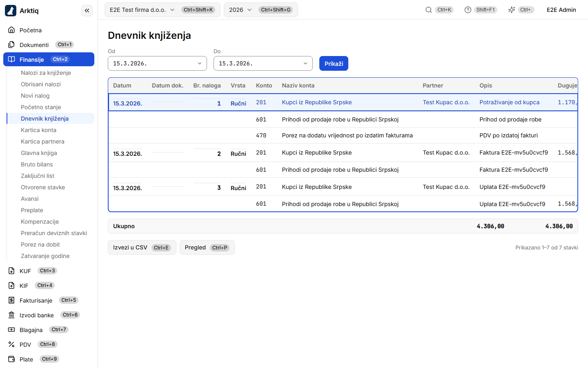Click the Arktiq logo icon
This screenshot has height=368, width=588.
pyautogui.click(x=11, y=11)
